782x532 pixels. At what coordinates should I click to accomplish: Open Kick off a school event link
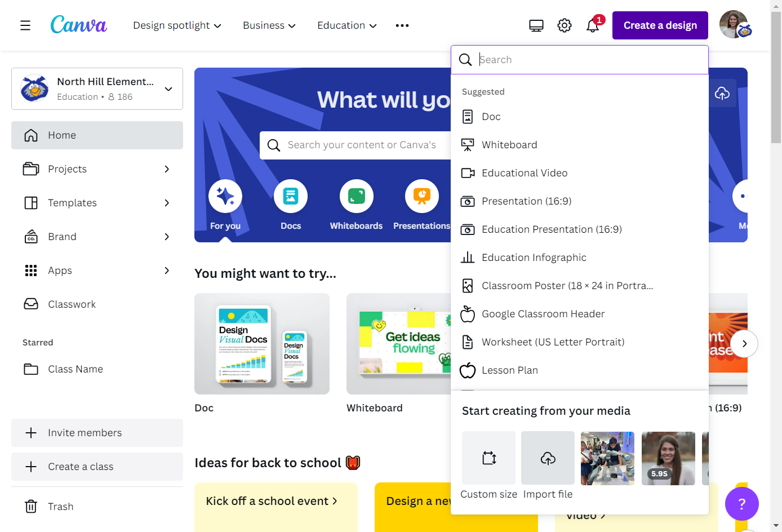272,501
